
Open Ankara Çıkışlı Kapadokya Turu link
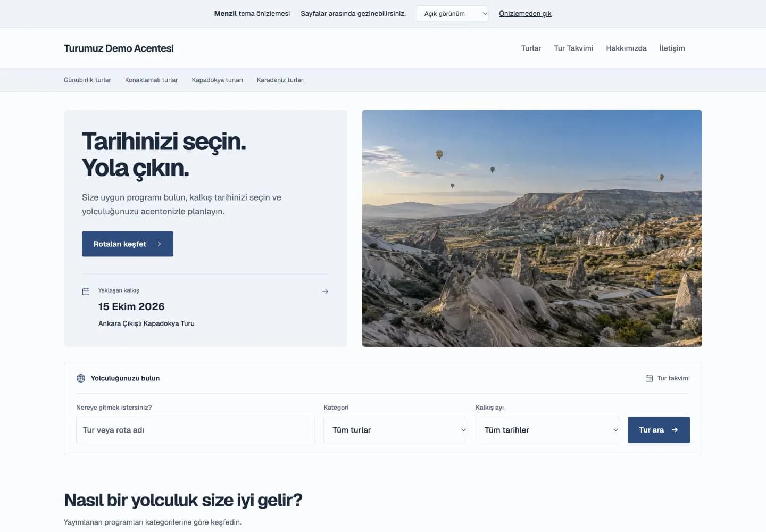(x=146, y=323)
